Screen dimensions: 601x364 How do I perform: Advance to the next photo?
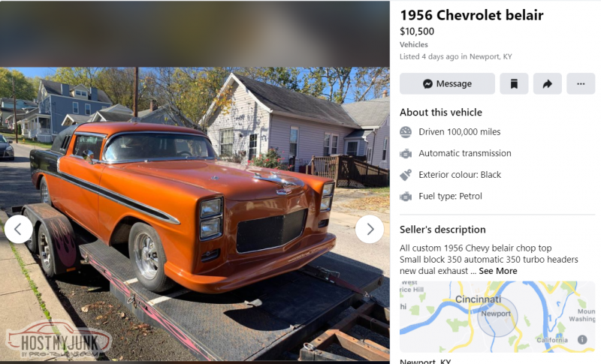pos(370,229)
